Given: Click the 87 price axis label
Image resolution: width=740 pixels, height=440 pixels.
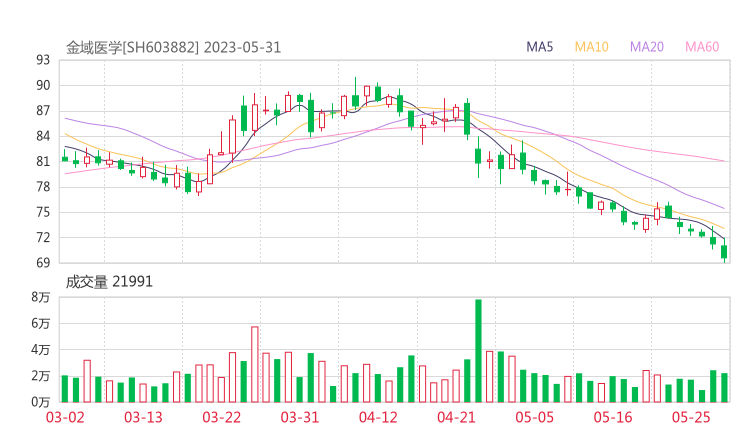Looking at the screenshot, I should pyautogui.click(x=43, y=111).
